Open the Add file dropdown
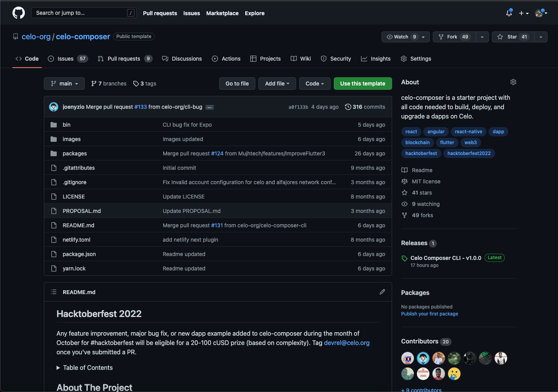Image resolution: width=558 pixels, height=392 pixels. [277, 84]
